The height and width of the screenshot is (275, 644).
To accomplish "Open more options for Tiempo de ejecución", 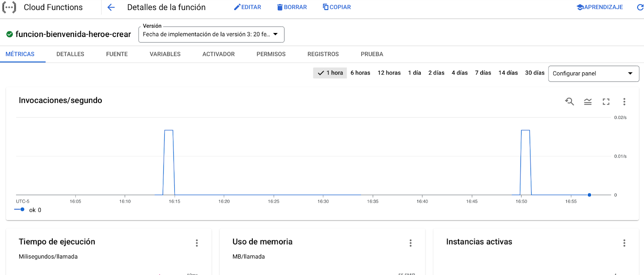I will (x=197, y=243).
